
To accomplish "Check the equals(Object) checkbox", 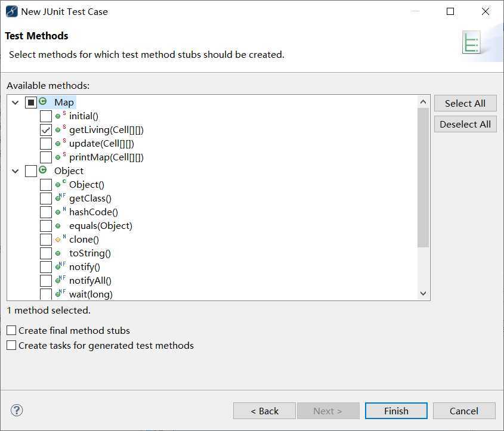I will click(x=46, y=226).
